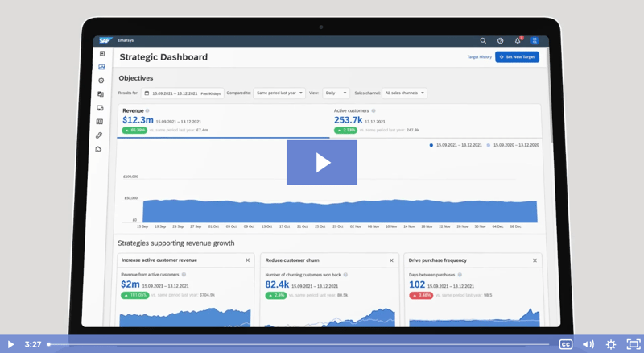This screenshot has width=644, height=353.
Task: Open the help question mark icon
Action: 500,40
